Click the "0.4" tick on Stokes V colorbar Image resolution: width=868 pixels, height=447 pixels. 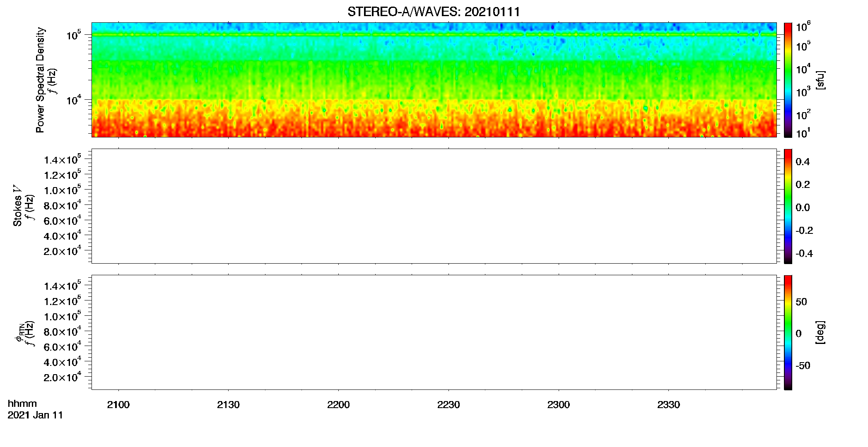803,162
